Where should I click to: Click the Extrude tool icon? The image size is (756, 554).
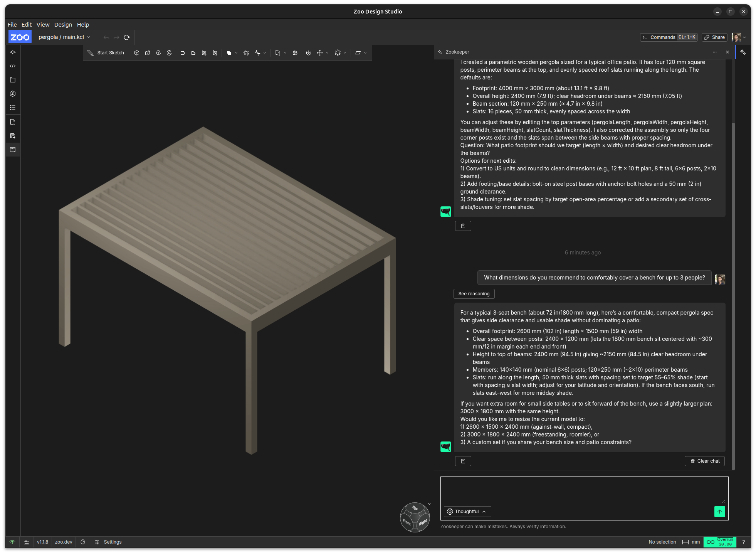point(137,53)
